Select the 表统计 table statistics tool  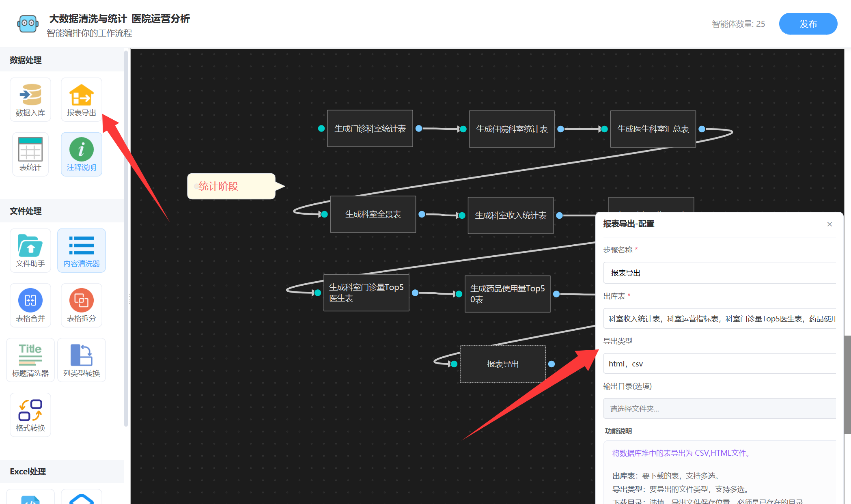click(30, 154)
